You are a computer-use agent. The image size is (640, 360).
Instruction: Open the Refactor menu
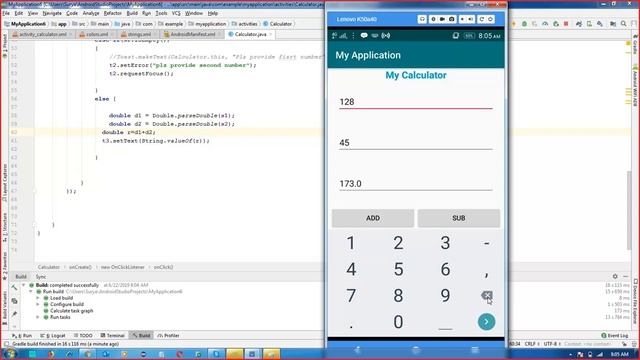tap(112, 13)
